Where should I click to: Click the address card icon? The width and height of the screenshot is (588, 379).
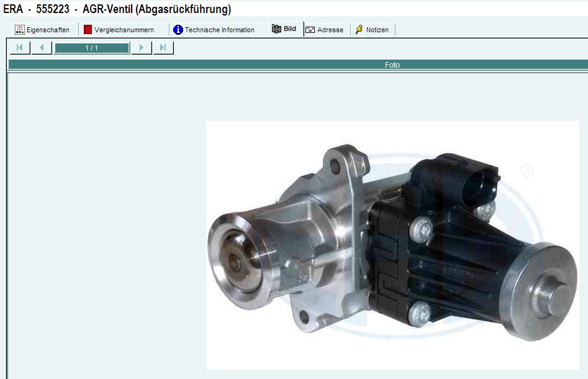(x=310, y=30)
